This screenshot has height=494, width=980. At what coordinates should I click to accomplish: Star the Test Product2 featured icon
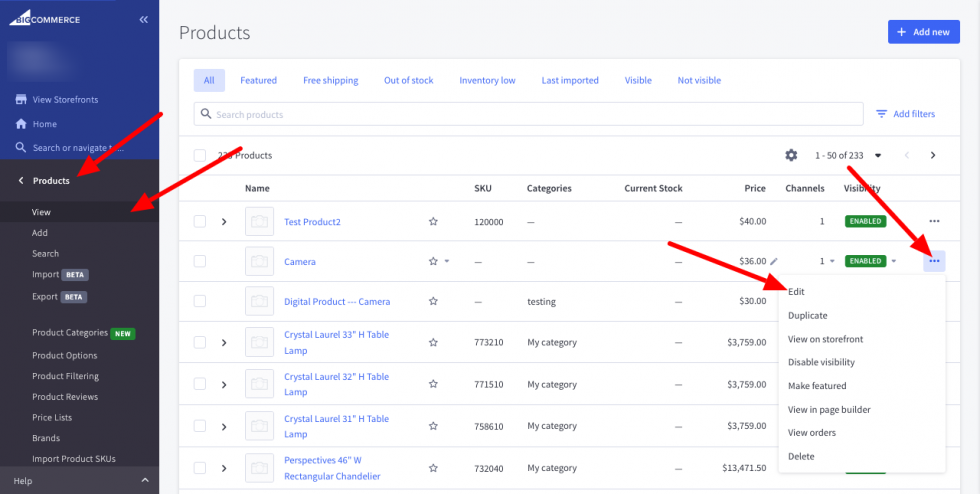(x=433, y=222)
